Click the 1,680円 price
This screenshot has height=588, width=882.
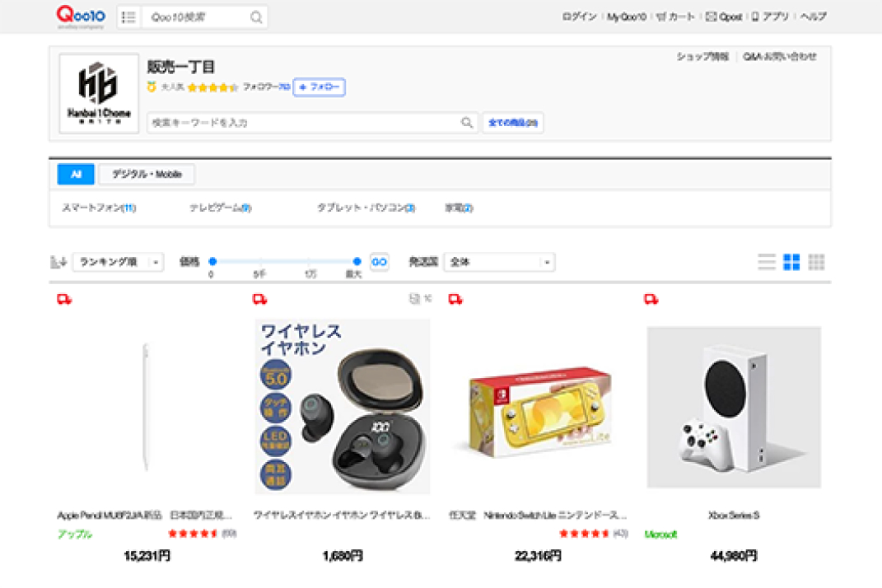pyautogui.click(x=343, y=556)
